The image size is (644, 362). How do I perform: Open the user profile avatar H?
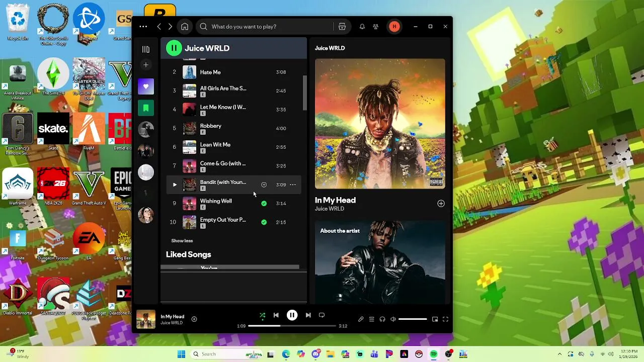[x=394, y=27]
